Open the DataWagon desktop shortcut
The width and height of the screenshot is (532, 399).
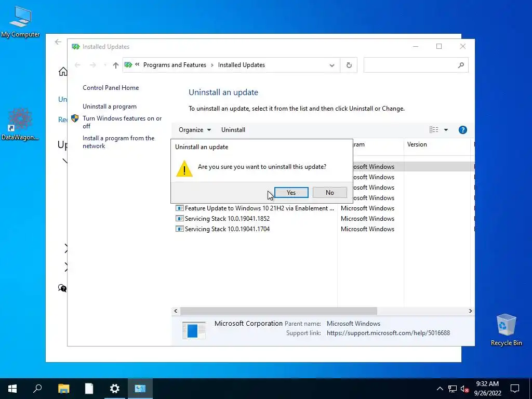[20, 124]
